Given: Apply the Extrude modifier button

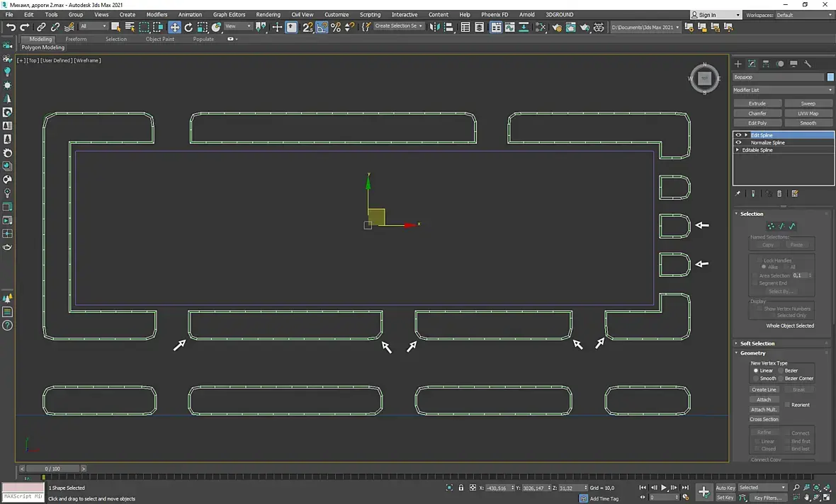Looking at the screenshot, I should [757, 103].
